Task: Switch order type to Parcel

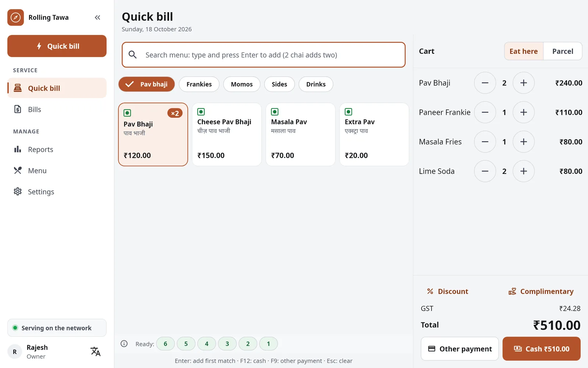Action: click(x=563, y=51)
